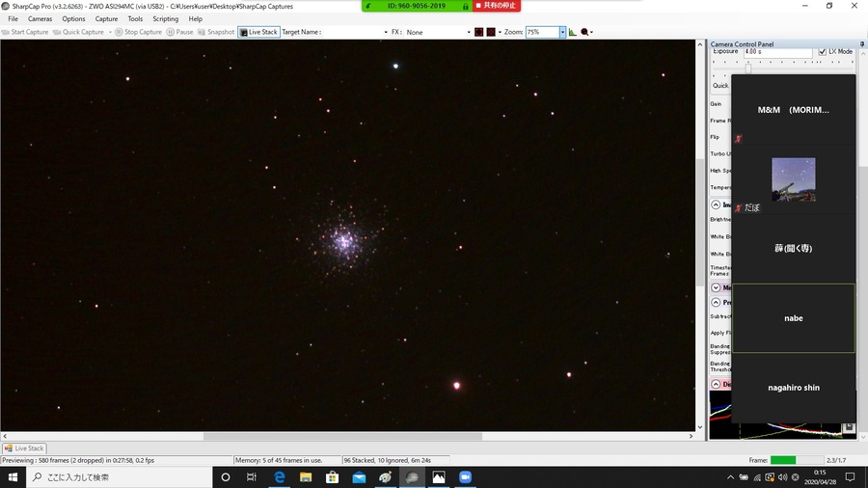Toggle the Live Stack toolbar button
The height and width of the screenshot is (488, 868).
coord(258,32)
